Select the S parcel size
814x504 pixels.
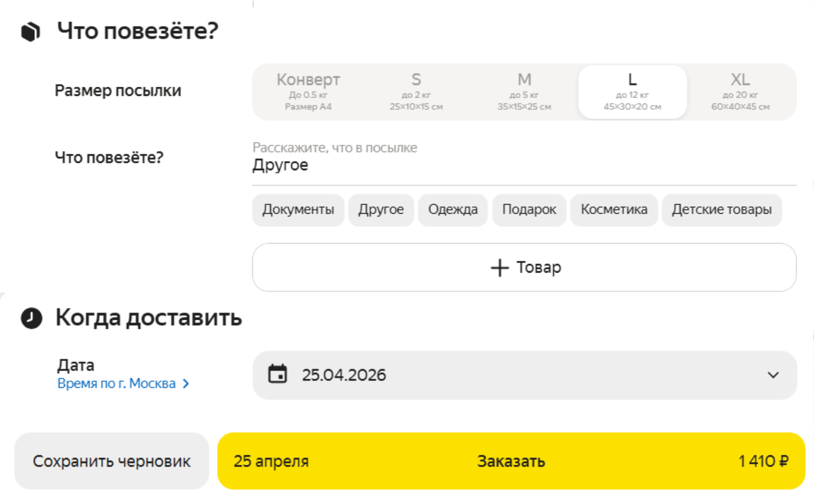click(x=416, y=92)
